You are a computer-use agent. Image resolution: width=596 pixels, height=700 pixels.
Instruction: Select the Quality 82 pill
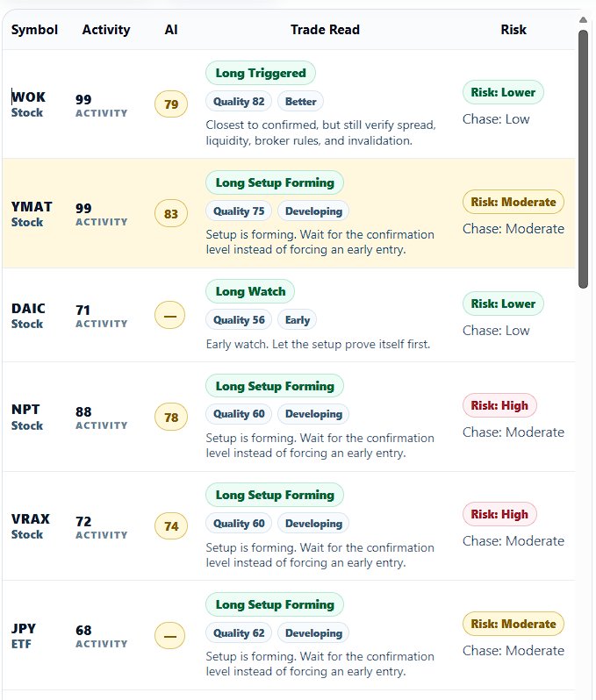point(239,102)
